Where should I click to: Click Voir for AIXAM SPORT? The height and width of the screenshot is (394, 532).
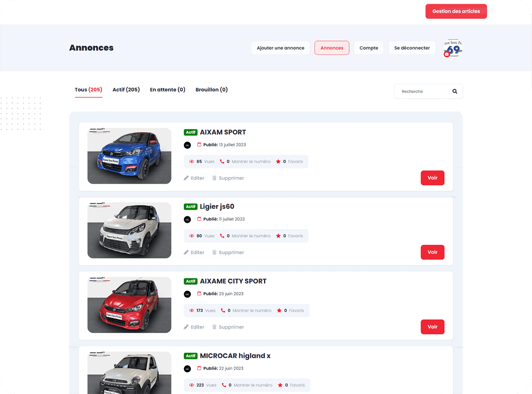(x=432, y=178)
